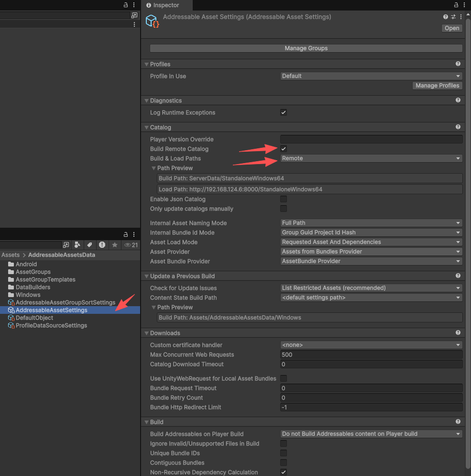Select the AssetGroups folder

pos(33,272)
